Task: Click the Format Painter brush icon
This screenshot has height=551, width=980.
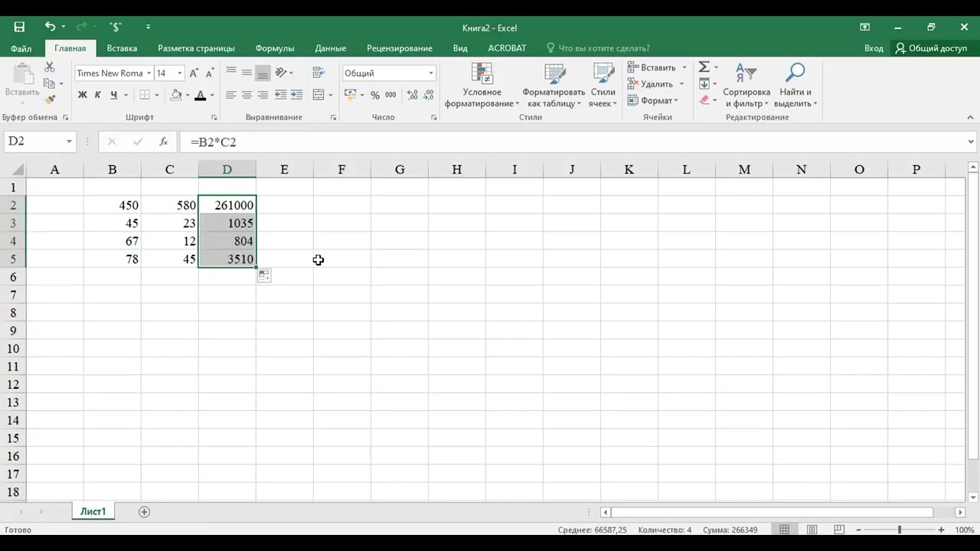Action: [50, 99]
